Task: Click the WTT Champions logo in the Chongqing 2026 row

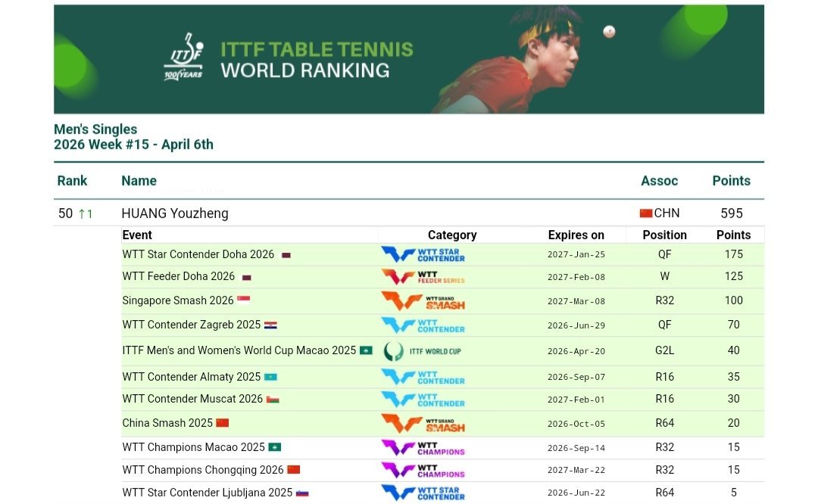Action: pos(423,470)
